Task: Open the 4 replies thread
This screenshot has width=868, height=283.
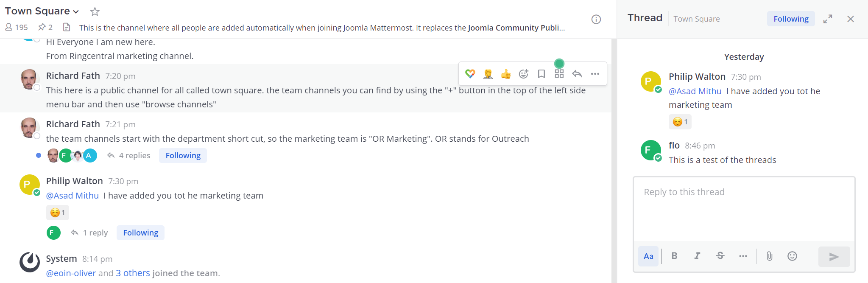Action: pos(134,156)
